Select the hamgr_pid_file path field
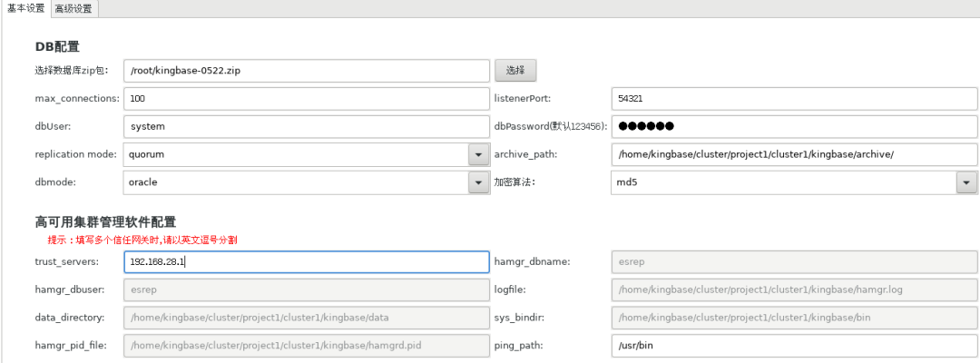The image size is (980, 363). [x=306, y=346]
